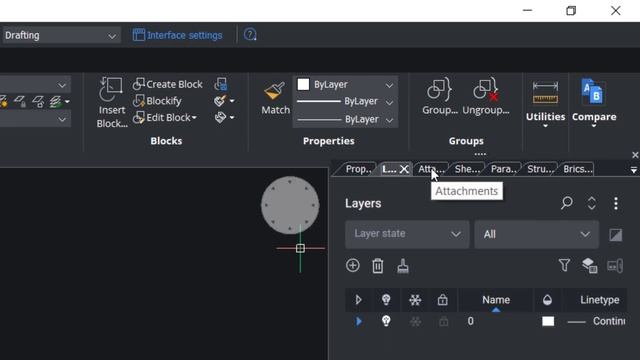This screenshot has height=360, width=640.
Task: Click On/Off lightbulb column header
Action: tap(386, 300)
